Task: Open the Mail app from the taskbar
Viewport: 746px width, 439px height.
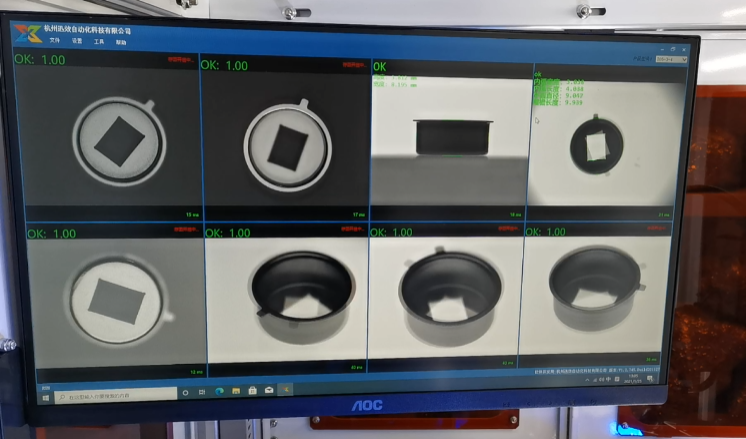Action: click(269, 390)
